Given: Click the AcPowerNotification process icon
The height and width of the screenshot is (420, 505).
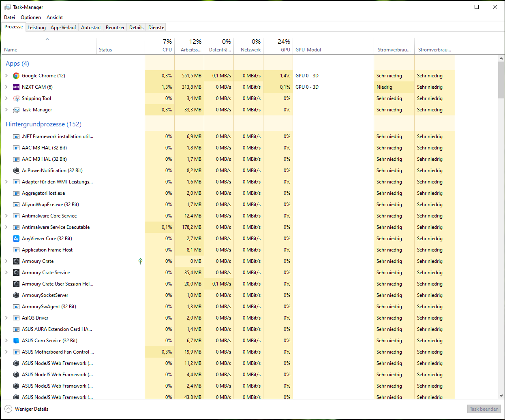Looking at the screenshot, I should pyautogui.click(x=16, y=171).
